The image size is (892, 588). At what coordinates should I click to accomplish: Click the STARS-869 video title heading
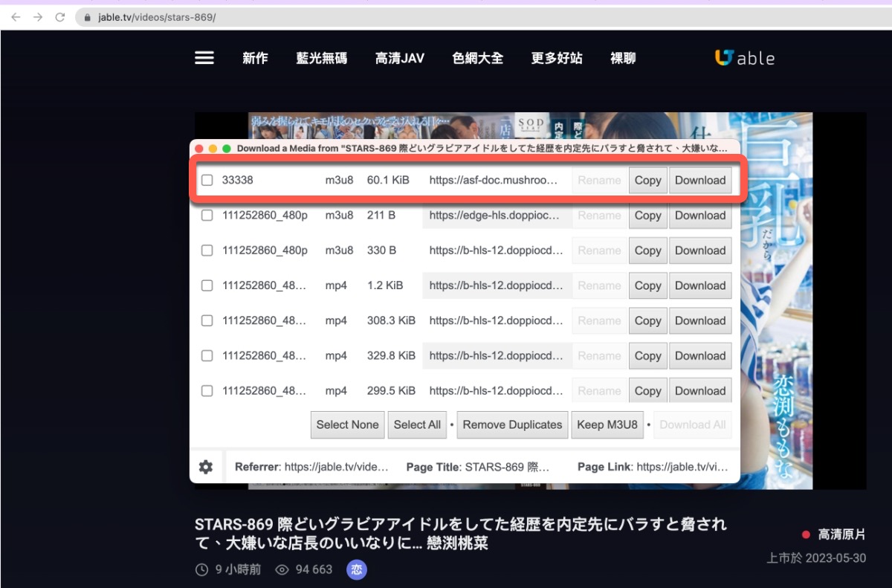click(x=461, y=534)
